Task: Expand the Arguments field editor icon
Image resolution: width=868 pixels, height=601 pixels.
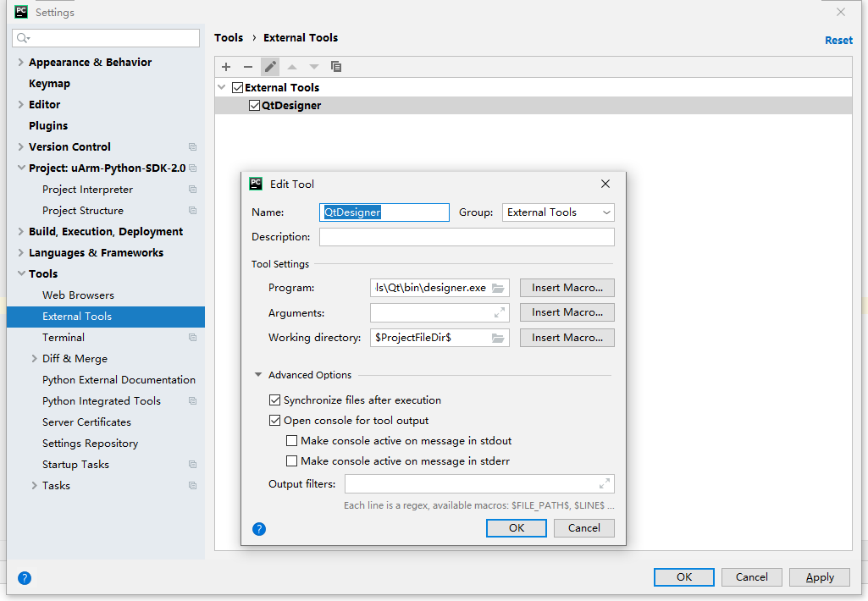Action: coord(500,313)
